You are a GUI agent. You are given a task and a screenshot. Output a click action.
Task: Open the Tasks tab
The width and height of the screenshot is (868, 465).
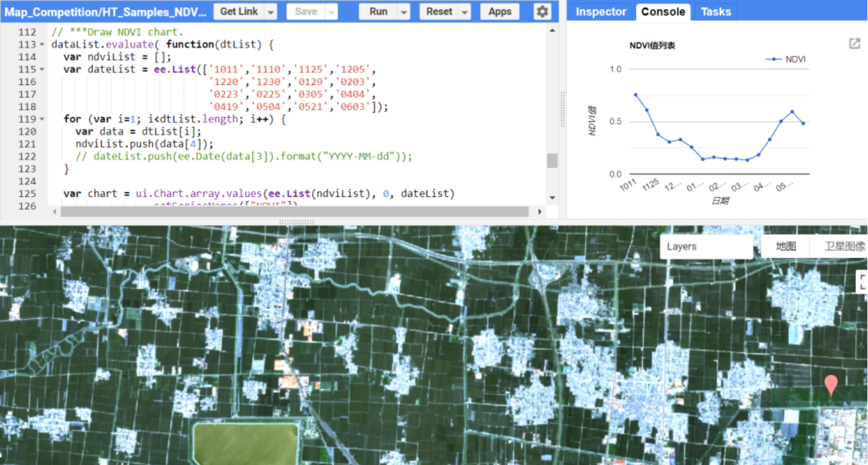[x=715, y=12]
